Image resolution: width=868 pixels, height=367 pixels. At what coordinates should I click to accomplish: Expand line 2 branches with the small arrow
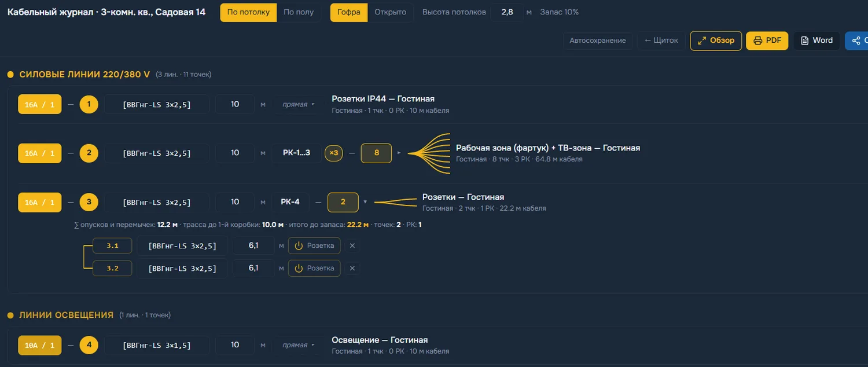[398, 153]
